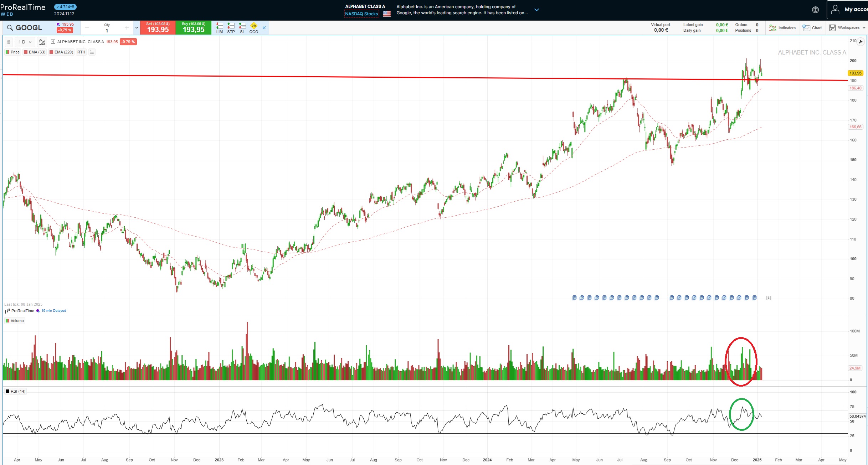This screenshot has width=868, height=465.
Task: Click the globe language icon
Action: pos(815,10)
